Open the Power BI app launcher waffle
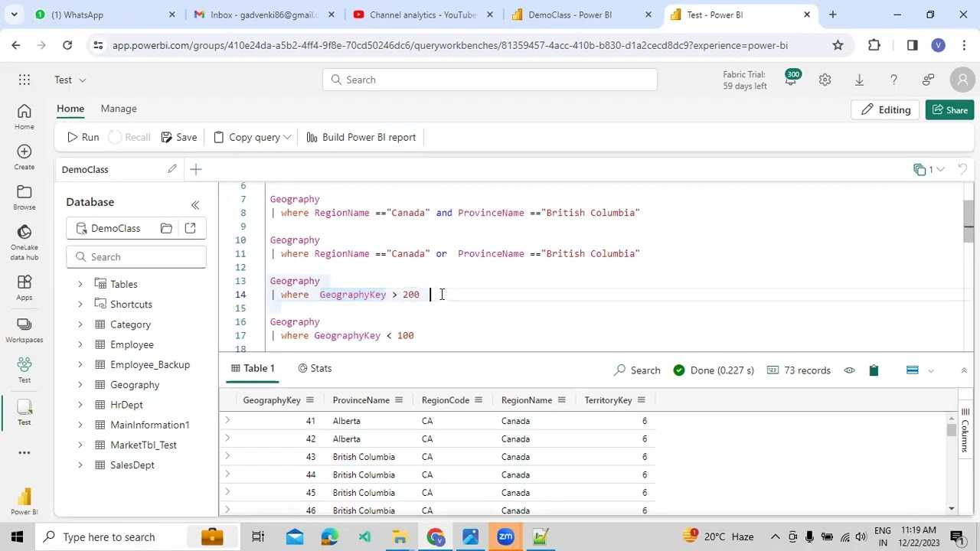The width and height of the screenshot is (980, 551). coord(24,80)
